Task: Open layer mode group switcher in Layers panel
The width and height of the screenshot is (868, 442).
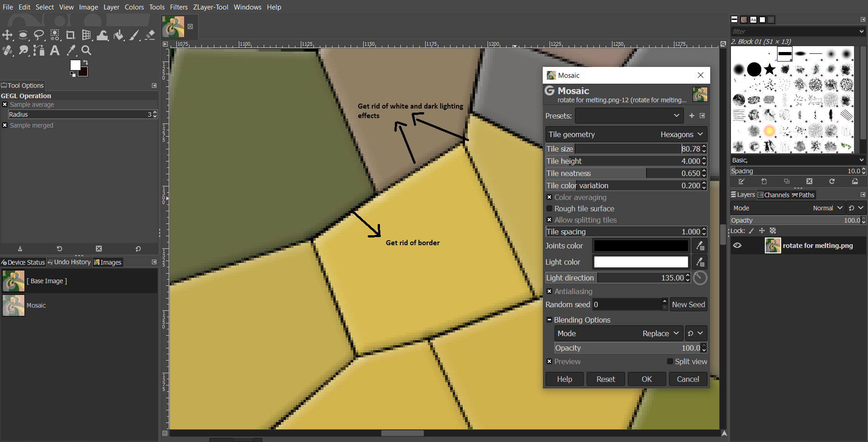Action: [x=856, y=208]
